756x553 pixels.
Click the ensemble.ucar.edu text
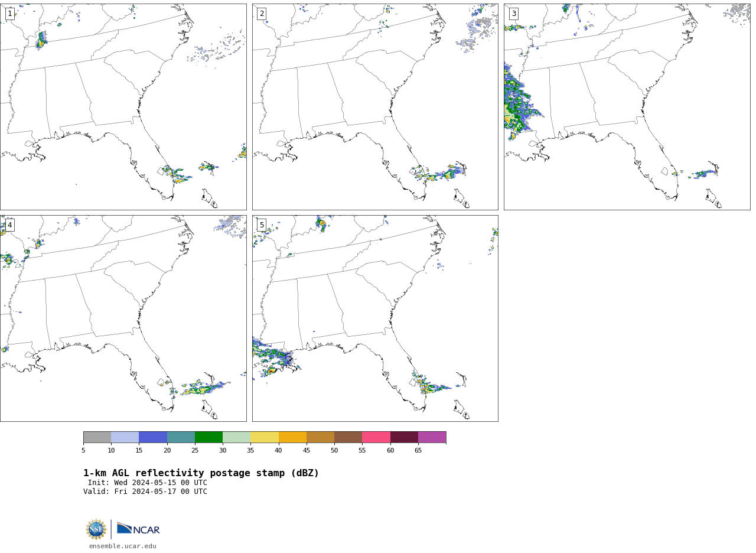point(123,547)
